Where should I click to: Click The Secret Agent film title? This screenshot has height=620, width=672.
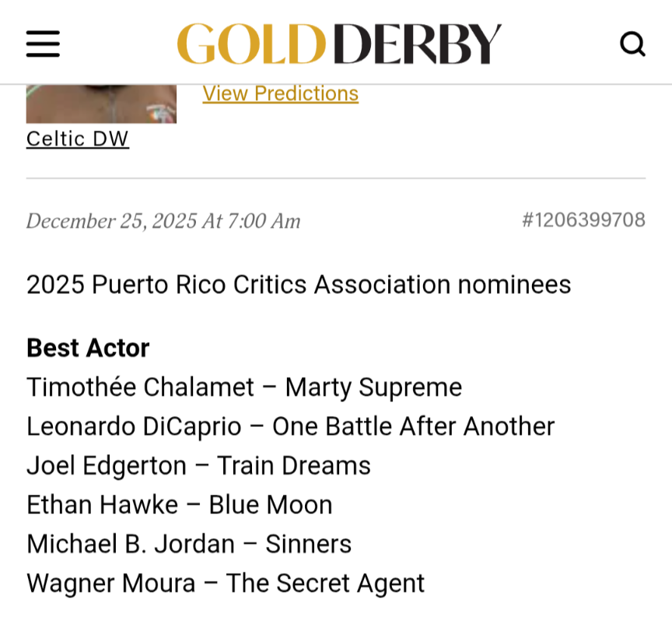point(325,583)
